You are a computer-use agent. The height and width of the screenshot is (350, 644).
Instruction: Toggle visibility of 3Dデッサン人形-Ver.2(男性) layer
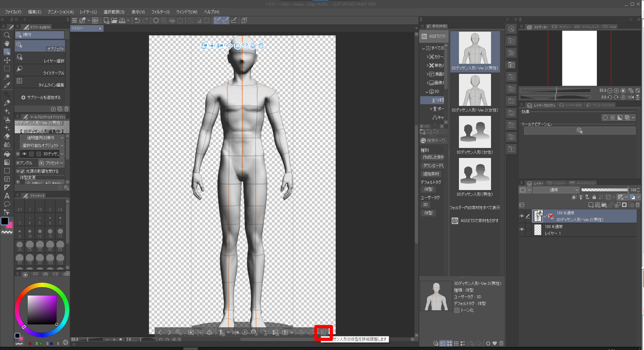point(522,216)
